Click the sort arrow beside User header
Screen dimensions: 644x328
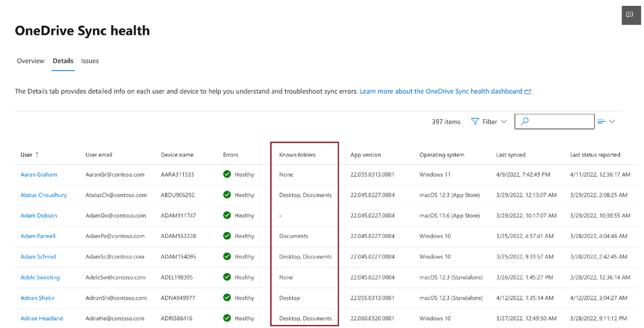(37, 155)
